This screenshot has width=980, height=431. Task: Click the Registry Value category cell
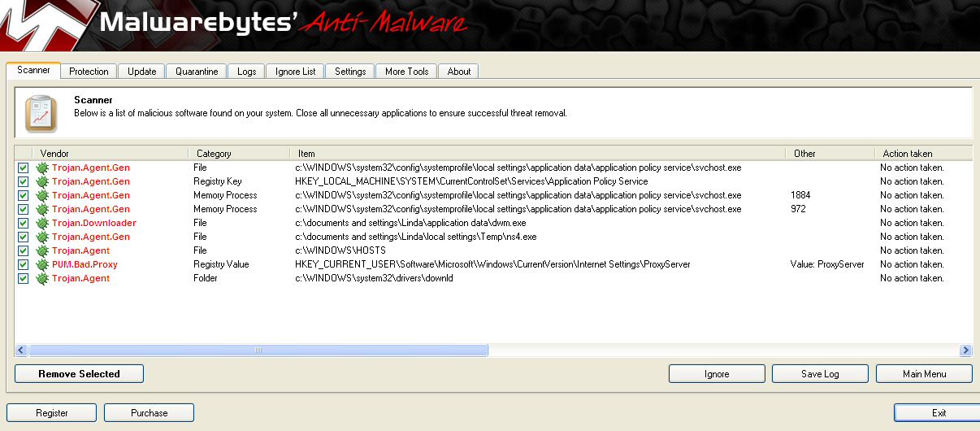221,264
